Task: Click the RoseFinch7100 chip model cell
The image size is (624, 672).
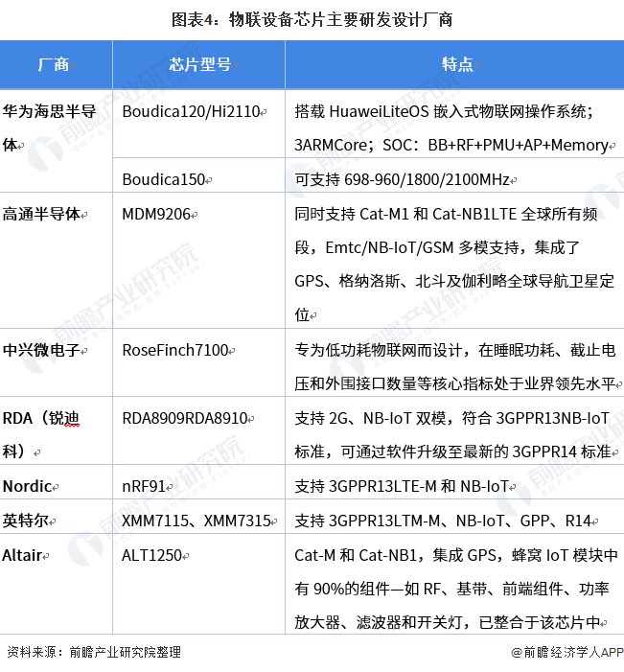Action: pos(198,362)
